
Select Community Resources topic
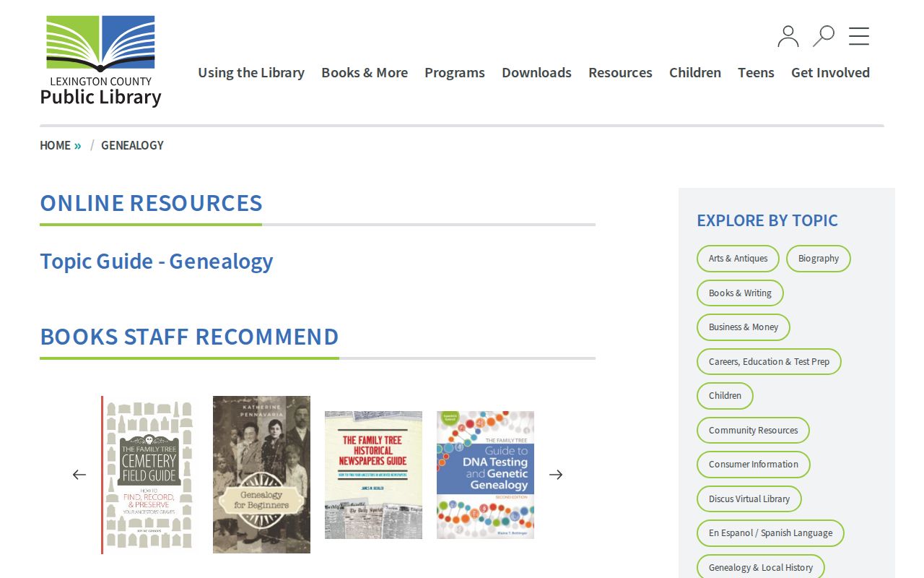coord(753,431)
